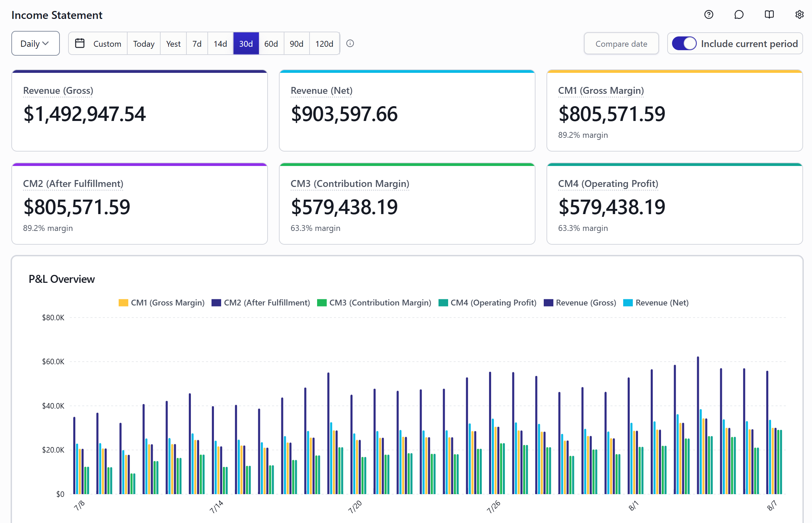Toggle CM1 (Gross Margin) yellow legend swatch
Image resolution: width=812 pixels, height=523 pixels.
coord(123,303)
